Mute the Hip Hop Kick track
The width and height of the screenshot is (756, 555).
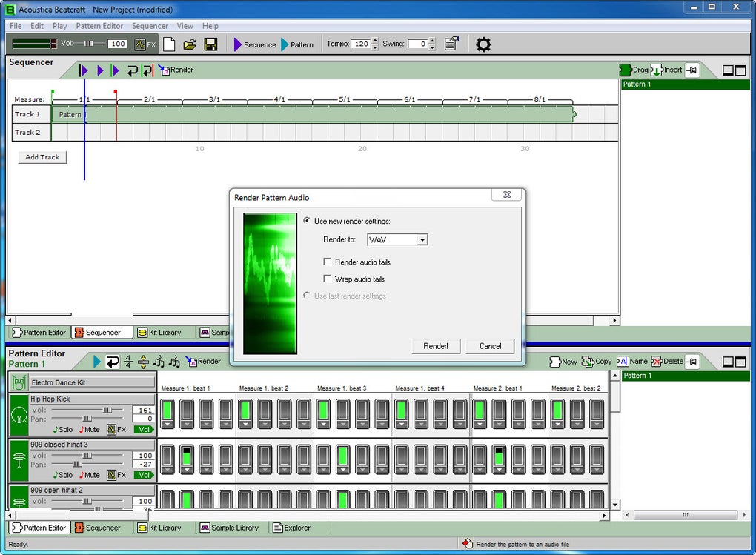(90, 429)
